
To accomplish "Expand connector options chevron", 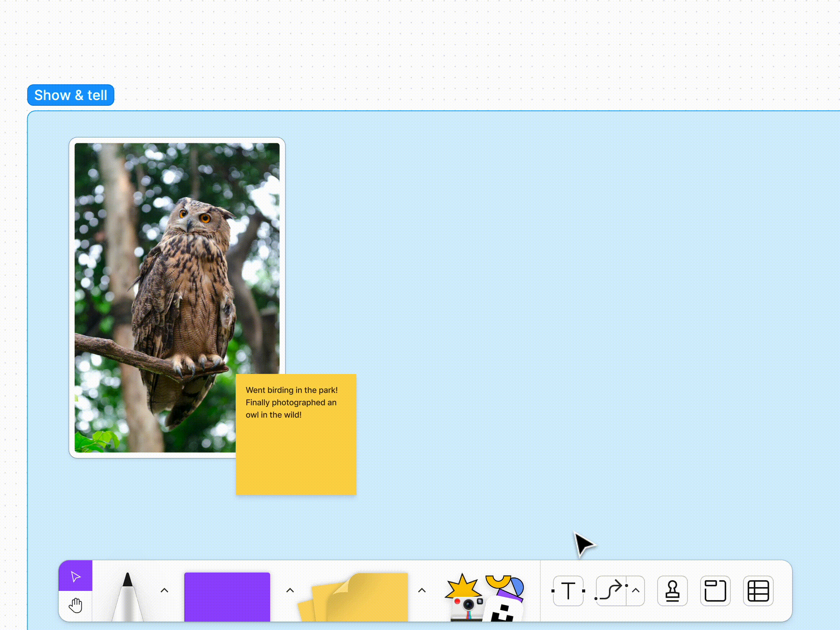I will pyautogui.click(x=636, y=591).
